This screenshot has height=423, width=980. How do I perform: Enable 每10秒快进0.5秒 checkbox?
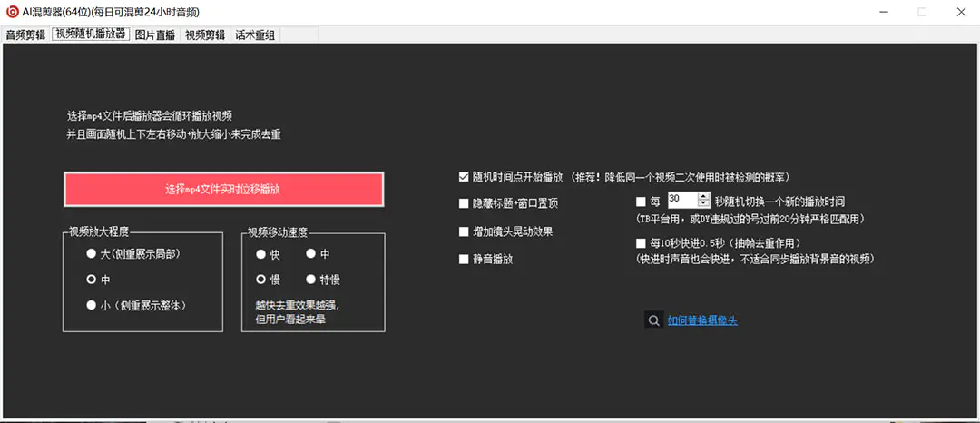[x=642, y=243]
